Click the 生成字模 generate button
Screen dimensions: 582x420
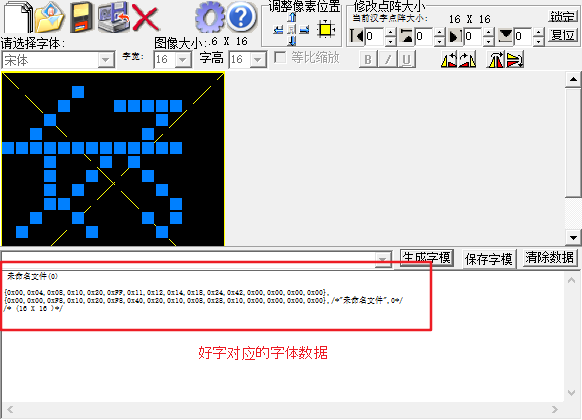point(427,257)
